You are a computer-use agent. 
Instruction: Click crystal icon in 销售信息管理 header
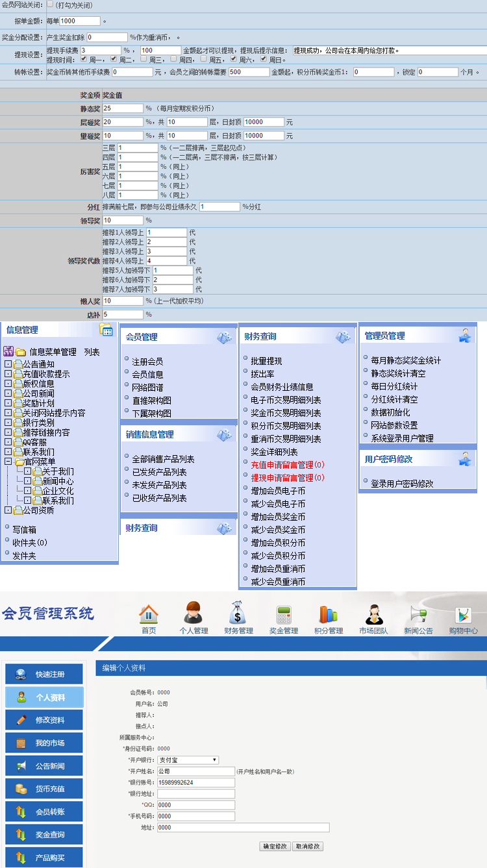click(x=225, y=434)
